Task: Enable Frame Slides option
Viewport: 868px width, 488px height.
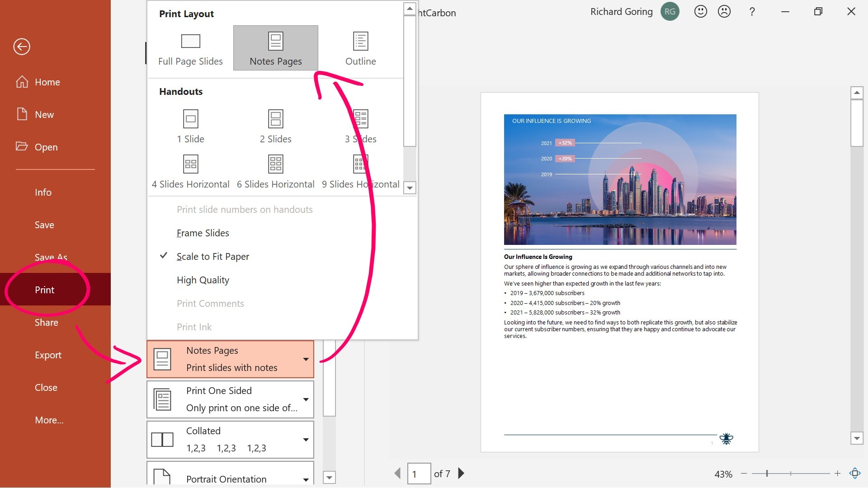Action: 203,232
